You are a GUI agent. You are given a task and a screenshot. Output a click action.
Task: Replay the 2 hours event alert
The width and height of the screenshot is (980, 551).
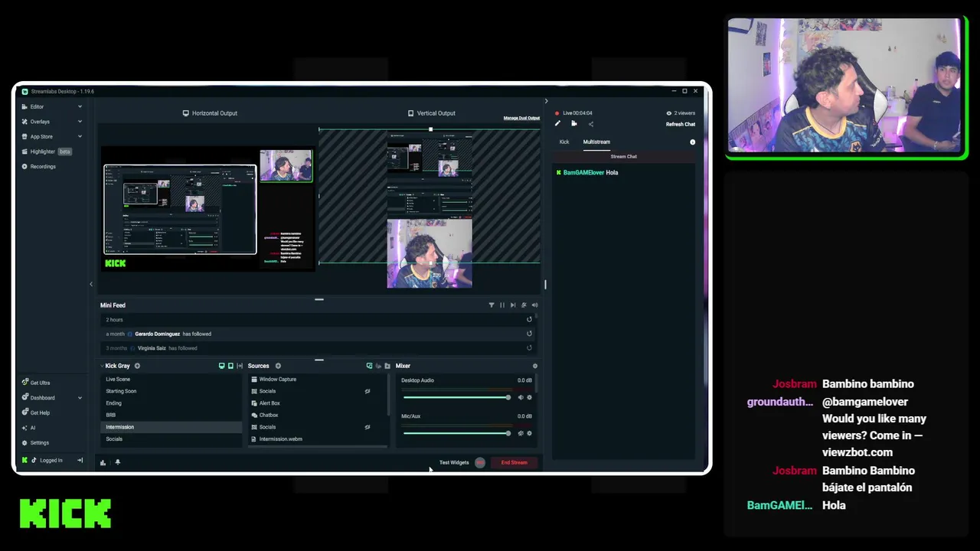point(529,320)
